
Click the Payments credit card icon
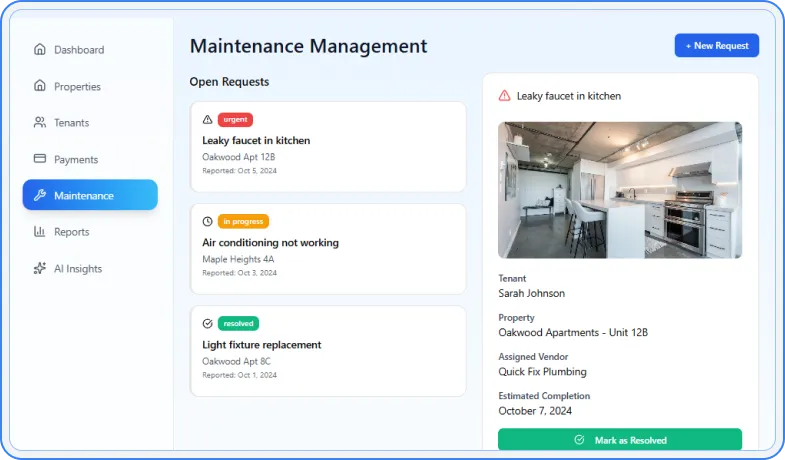pos(40,159)
